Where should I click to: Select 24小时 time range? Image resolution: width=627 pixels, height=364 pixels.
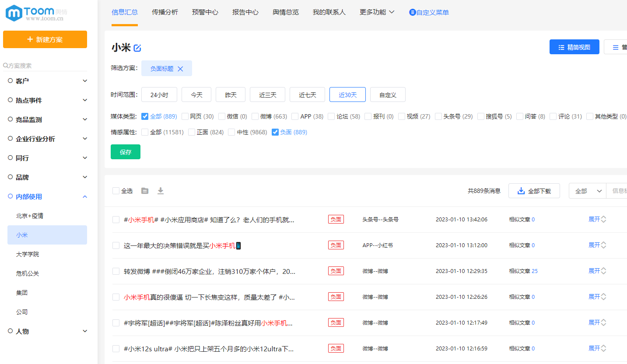159,94
